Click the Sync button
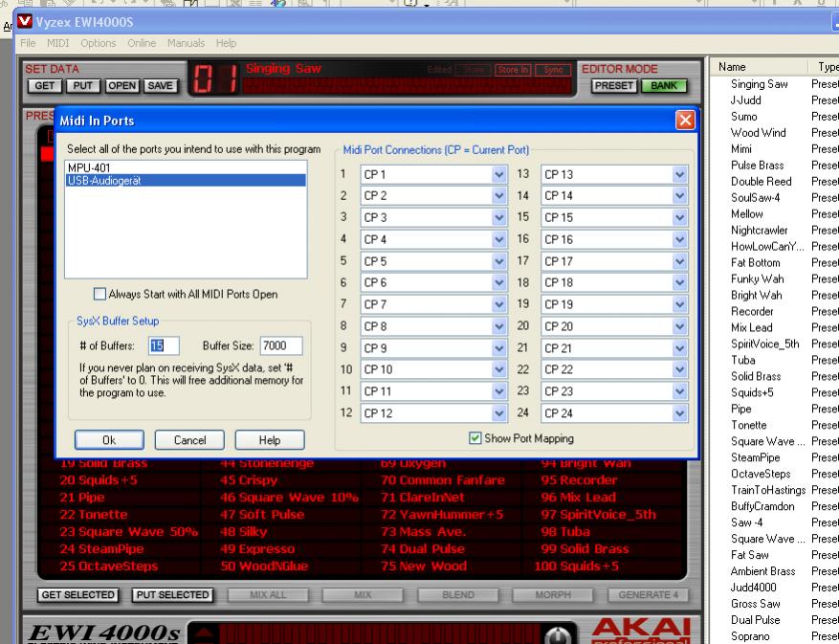The height and width of the screenshot is (644, 839). click(x=553, y=70)
